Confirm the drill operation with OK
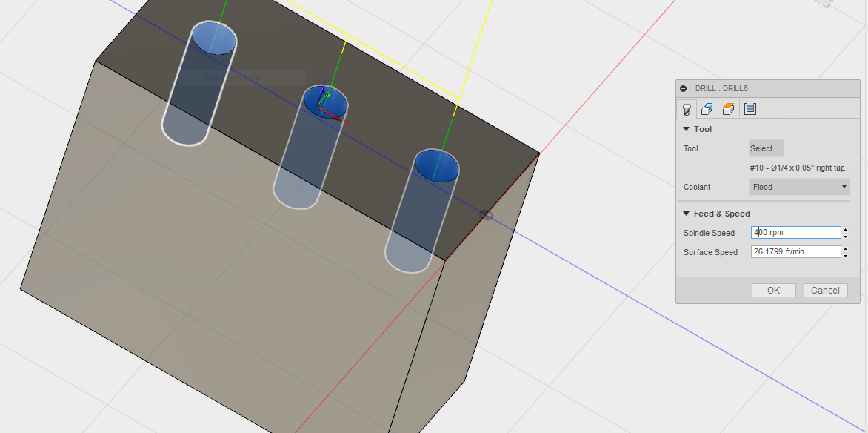Viewport: 868px width, 433px height. click(773, 290)
